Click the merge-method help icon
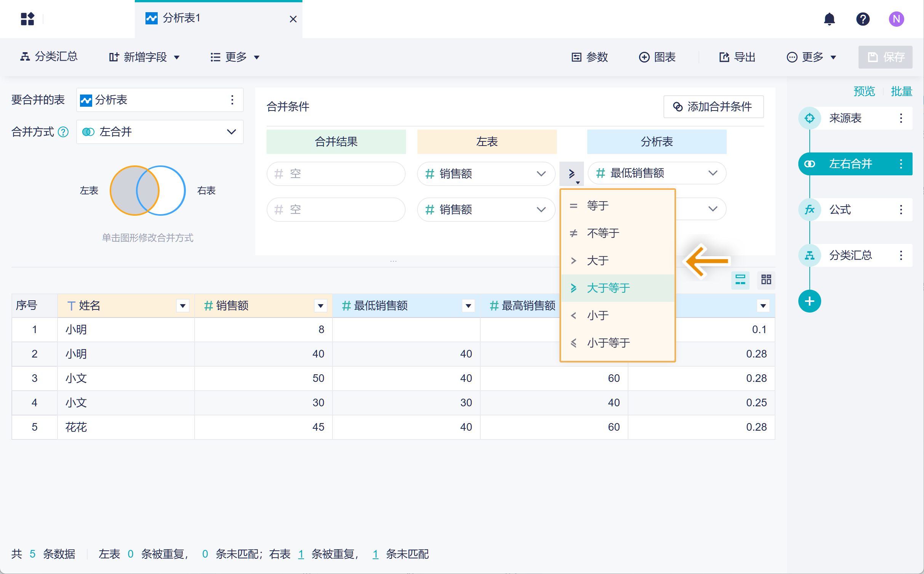 (63, 132)
